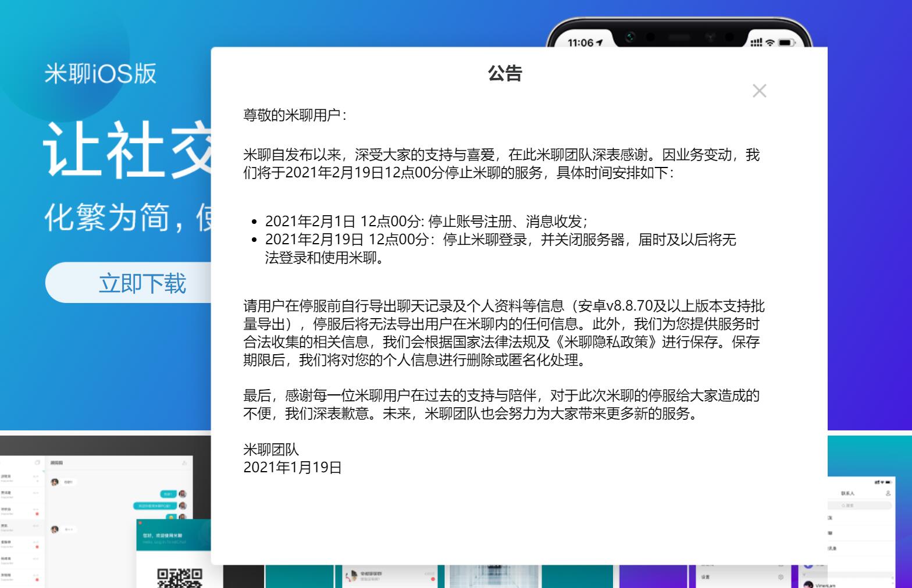Image resolution: width=912 pixels, height=588 pixels.
Task: Click the 米聊团队 signature line
Action: (271, 449)
